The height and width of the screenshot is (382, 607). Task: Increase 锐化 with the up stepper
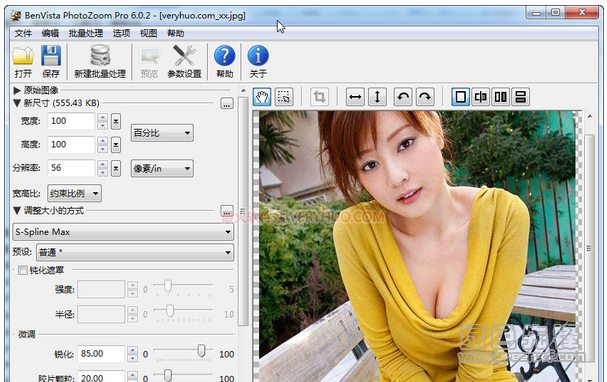pyautogui.click(x=132, y=350)
